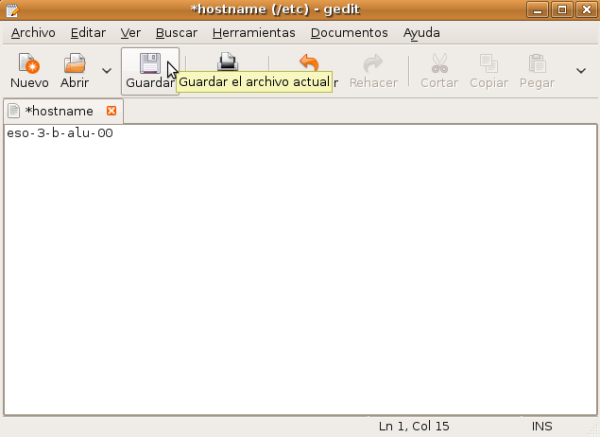Click the printer icon in toolbar
The width and height of the screenshot is (600, 437).
tap(228, 65)
